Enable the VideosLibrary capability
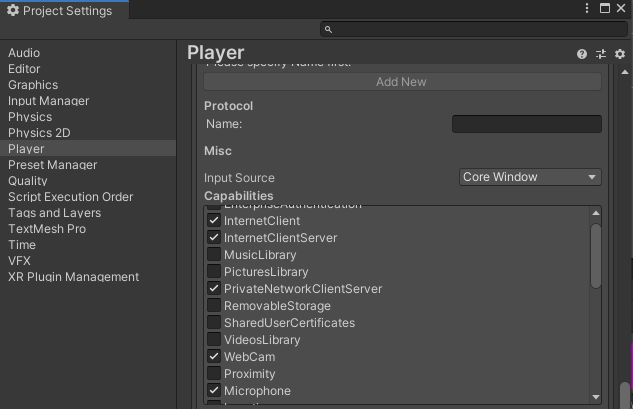The height and width of the screenshot is (409, 633). (214, 340)
